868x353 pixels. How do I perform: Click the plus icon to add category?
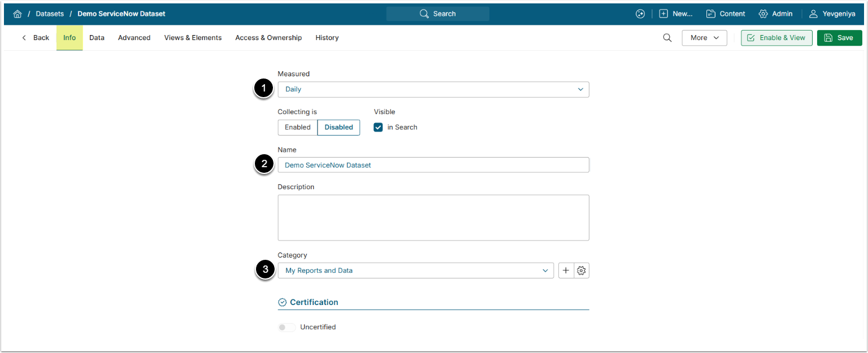[566, 271]
